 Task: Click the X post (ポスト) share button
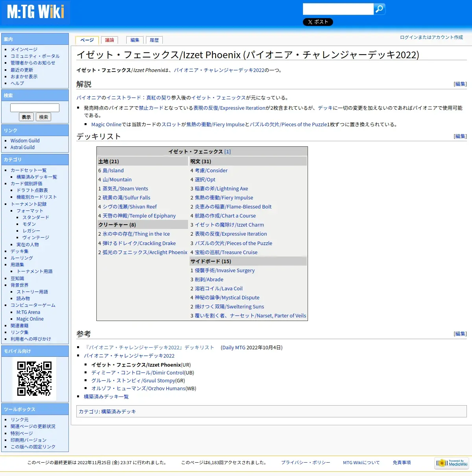click(318, 22)
